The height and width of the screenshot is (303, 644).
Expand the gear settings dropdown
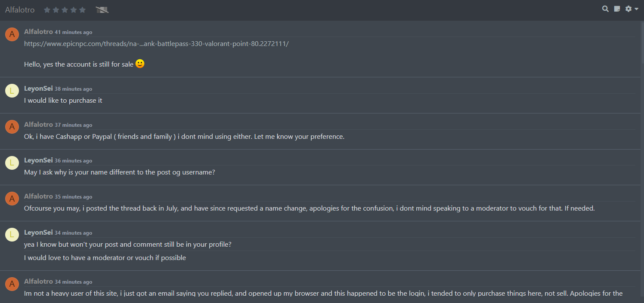coord(632,9)
